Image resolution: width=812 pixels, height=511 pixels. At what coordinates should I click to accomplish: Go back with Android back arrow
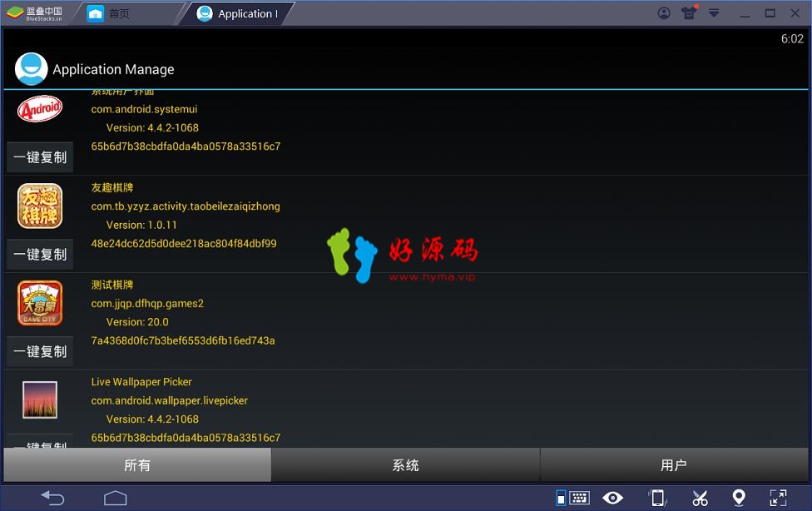(x=52, y=498)
